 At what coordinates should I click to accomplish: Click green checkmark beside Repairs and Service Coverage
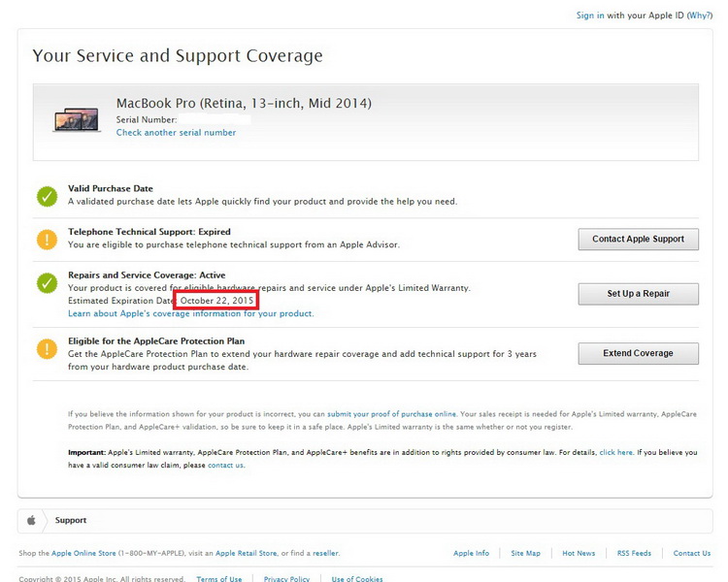[47, 282]
